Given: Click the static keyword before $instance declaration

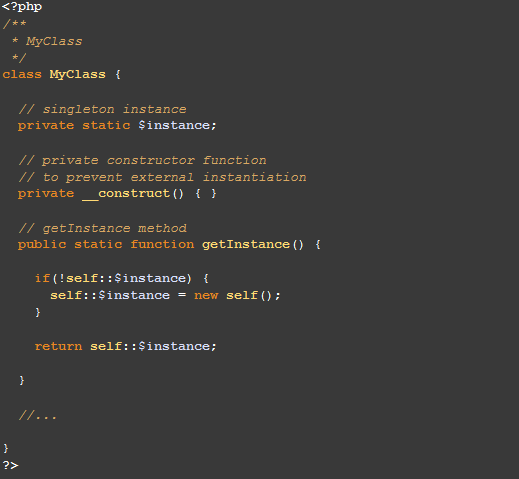Looking at the screenshot, I should [106, 125].
